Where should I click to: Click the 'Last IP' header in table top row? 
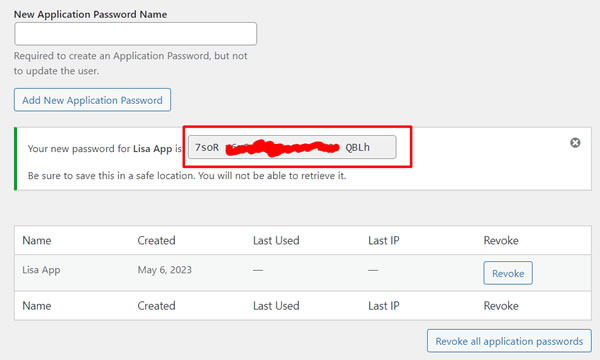[383, 241]
